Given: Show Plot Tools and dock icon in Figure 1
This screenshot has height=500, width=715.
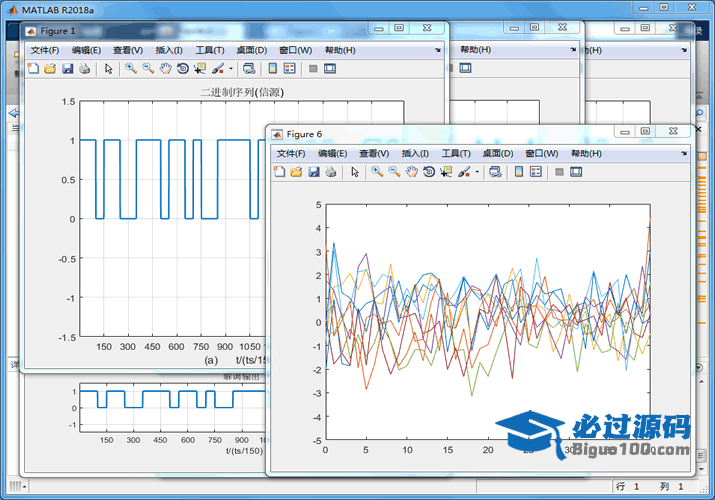Looking at the screenshot, I should pyautogui.click(x=330, y=69).
